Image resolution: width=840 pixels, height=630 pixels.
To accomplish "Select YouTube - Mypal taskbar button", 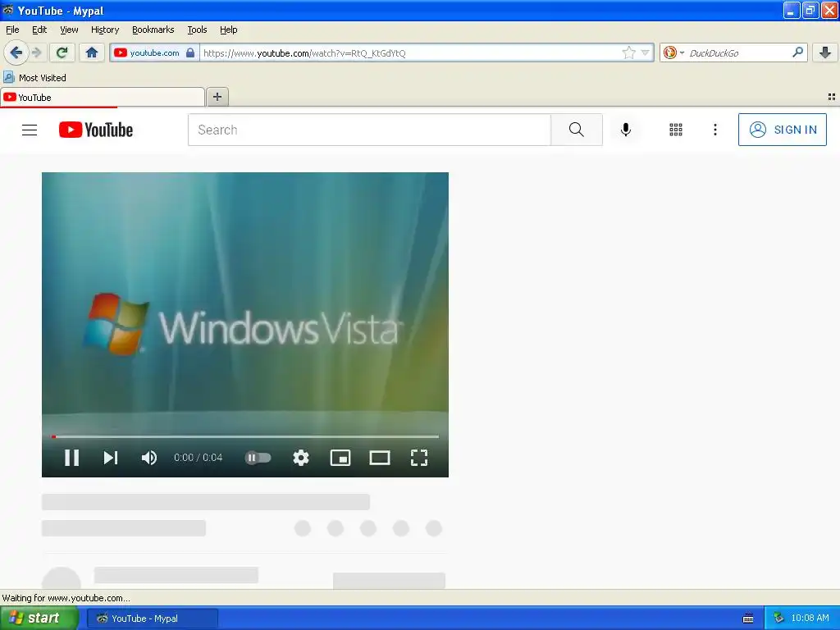I will (x=152, y=619).
